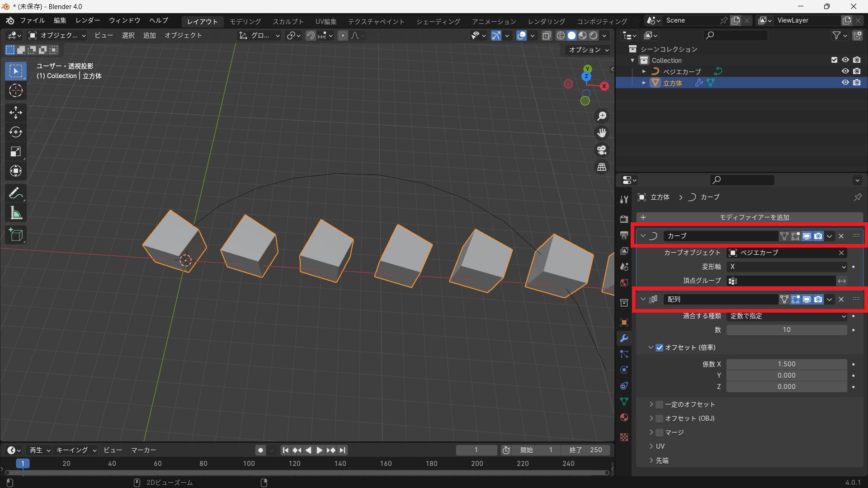
Task: Select the Scale tool
Action: (x=16, y=151)
